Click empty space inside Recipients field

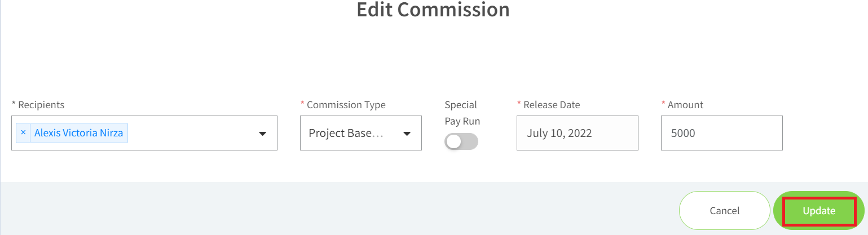pyautogui.click(x=192, y=133)
